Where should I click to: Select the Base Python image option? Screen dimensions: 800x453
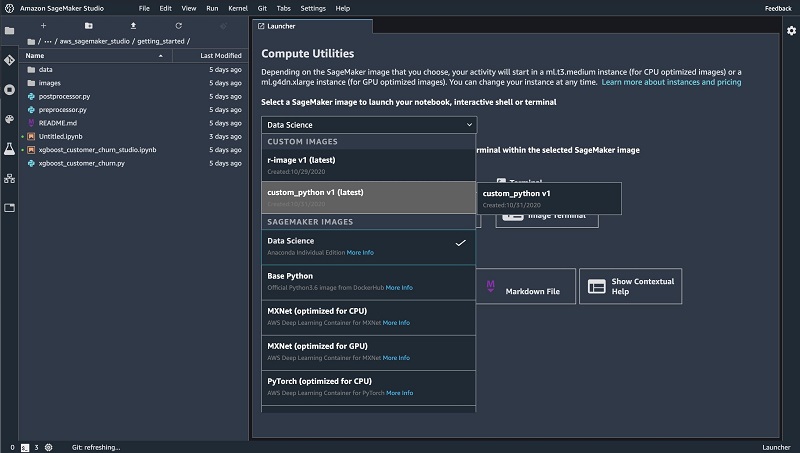[x=368, y=282]
